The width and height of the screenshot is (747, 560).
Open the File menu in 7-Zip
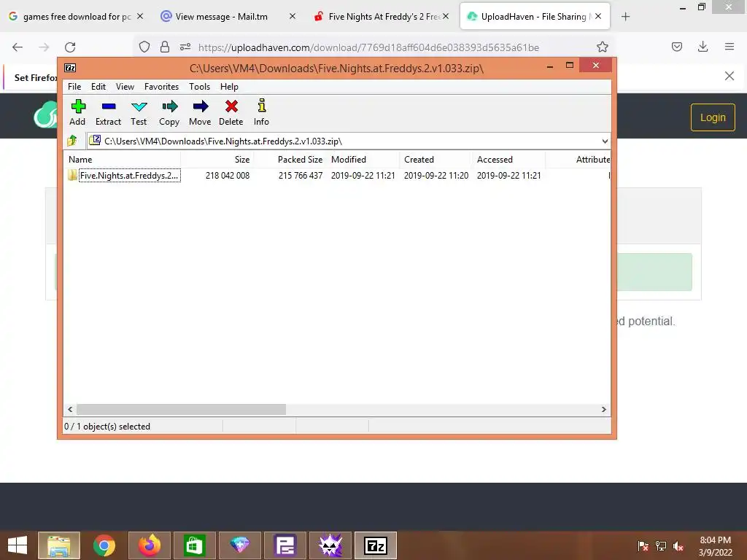click(x=74, y=87)
